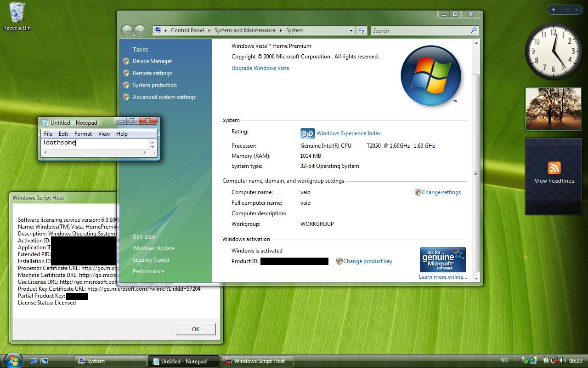Click the shield icon beside Advanced system settings
This screenshot has height=368, width=588.
pyautogui.click(x=126, y=97)
